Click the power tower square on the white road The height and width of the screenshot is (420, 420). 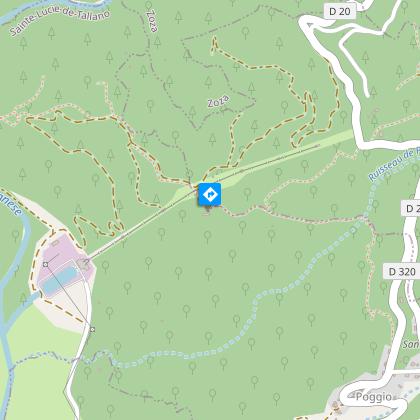[93, 329]
